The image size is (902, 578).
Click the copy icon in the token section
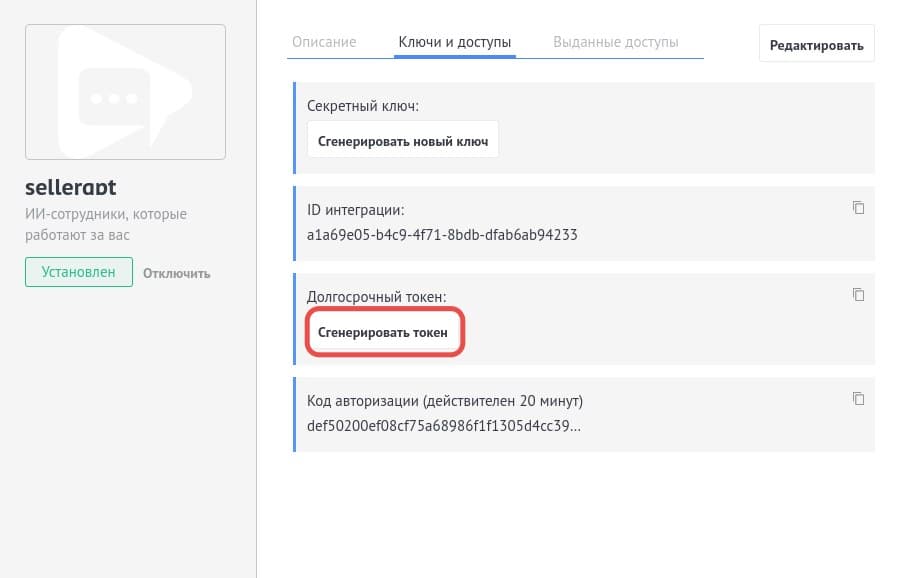click(x=858, y=295)
